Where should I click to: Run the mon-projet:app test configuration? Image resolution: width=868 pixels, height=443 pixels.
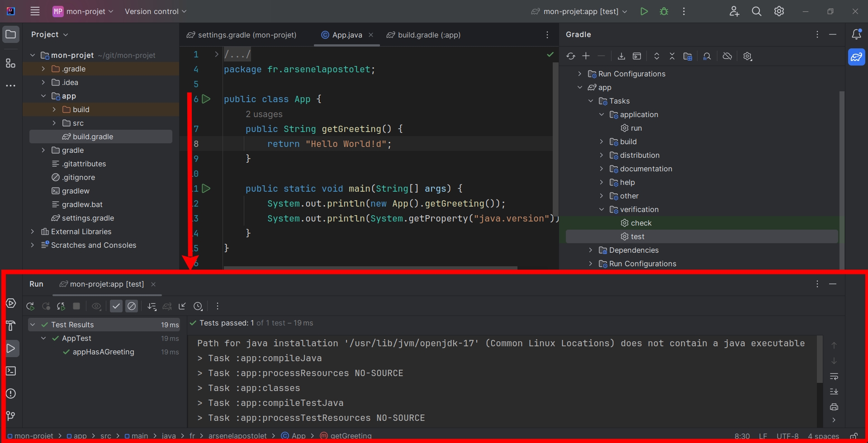point(644,11)
